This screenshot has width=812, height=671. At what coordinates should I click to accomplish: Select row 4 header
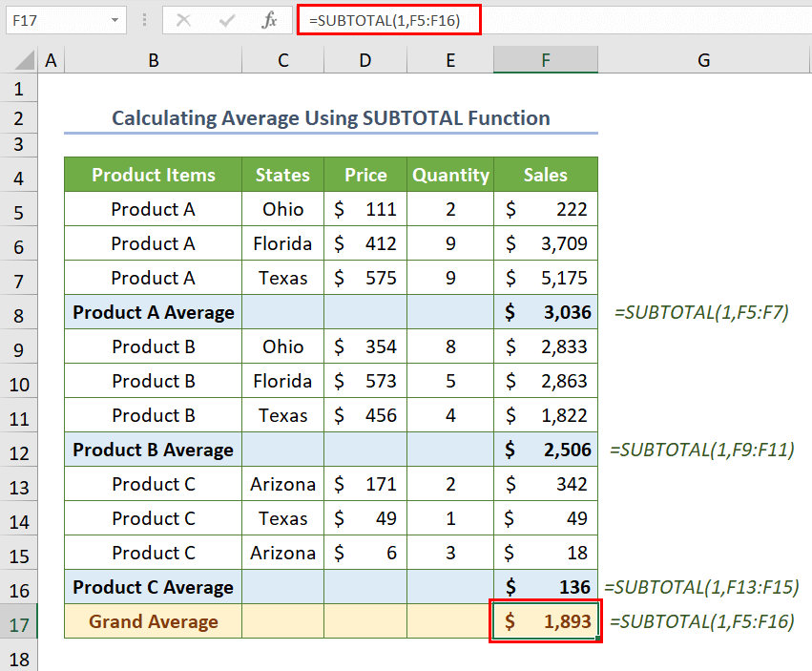click(x=19, y=176)
